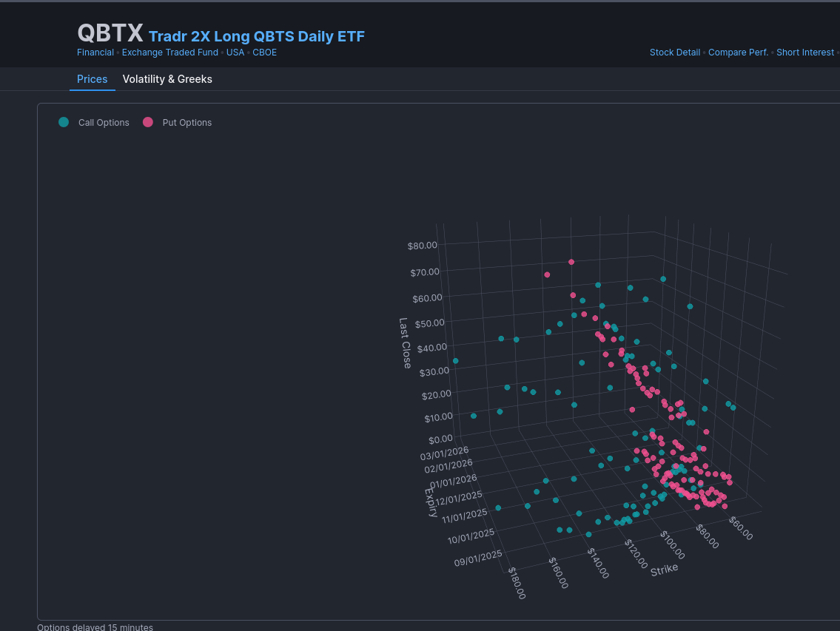This screenshot has height=631, width=840.
Task: Click the Strike axis title
Action: pos(665,570)
